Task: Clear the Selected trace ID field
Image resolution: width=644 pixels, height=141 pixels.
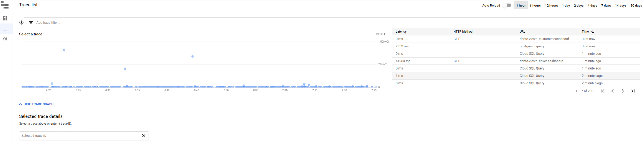Action: (x=144, y=135)
